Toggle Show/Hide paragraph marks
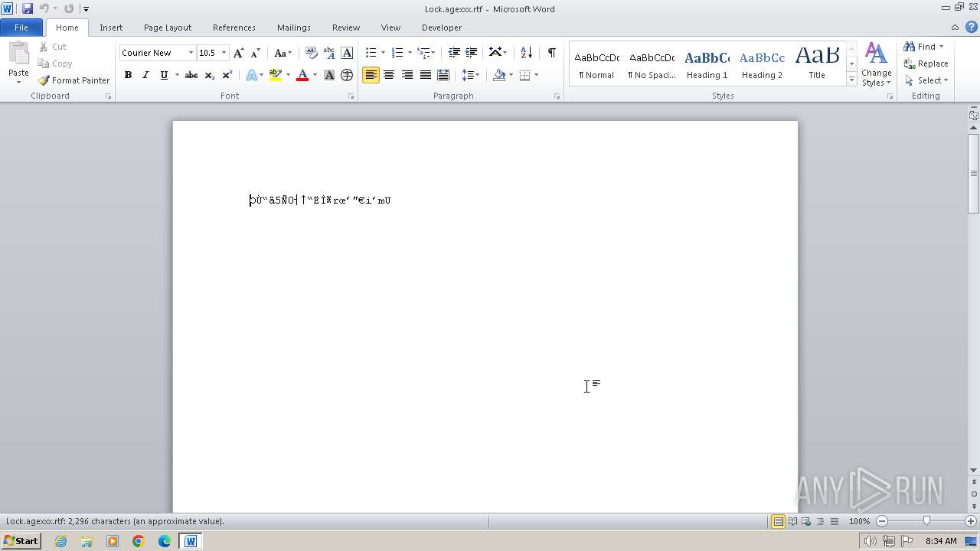The width and height of the screenshot is (980, 551). pos(551,53)
